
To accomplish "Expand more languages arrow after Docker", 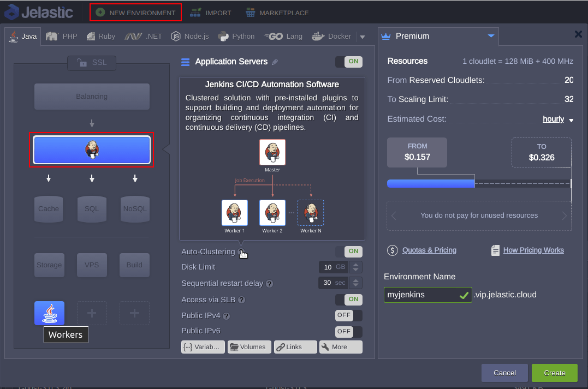I will [363, 37].
